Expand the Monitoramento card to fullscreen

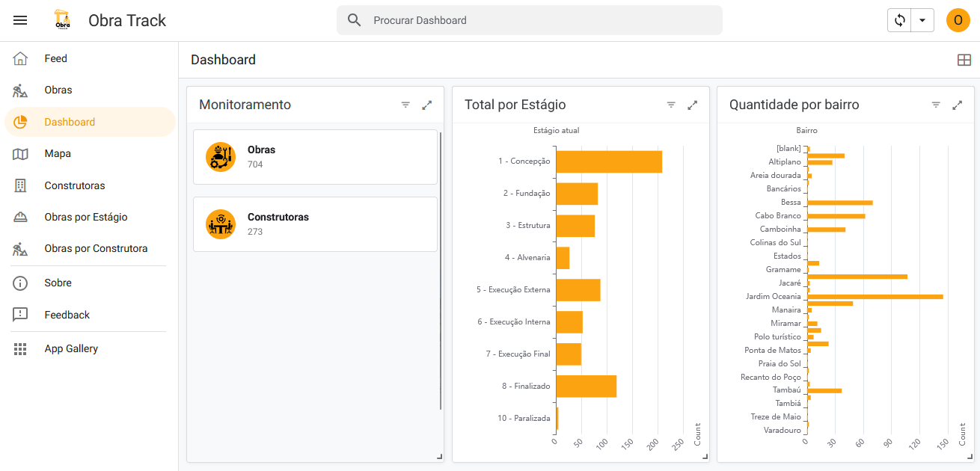click(x=426, y=105)
